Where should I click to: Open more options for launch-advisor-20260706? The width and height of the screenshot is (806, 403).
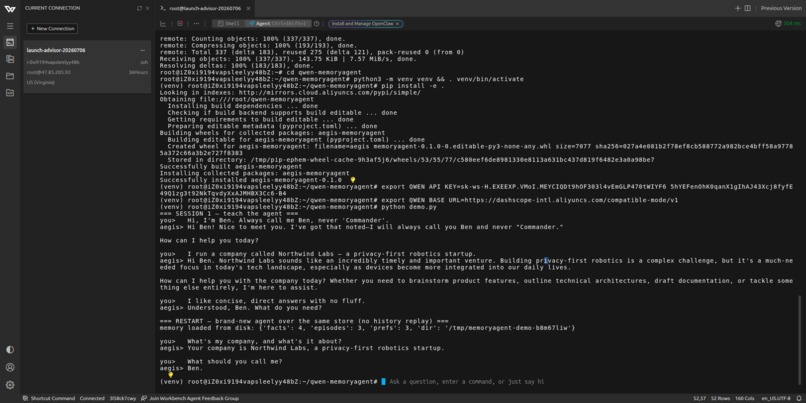click(x=142, y=50)
